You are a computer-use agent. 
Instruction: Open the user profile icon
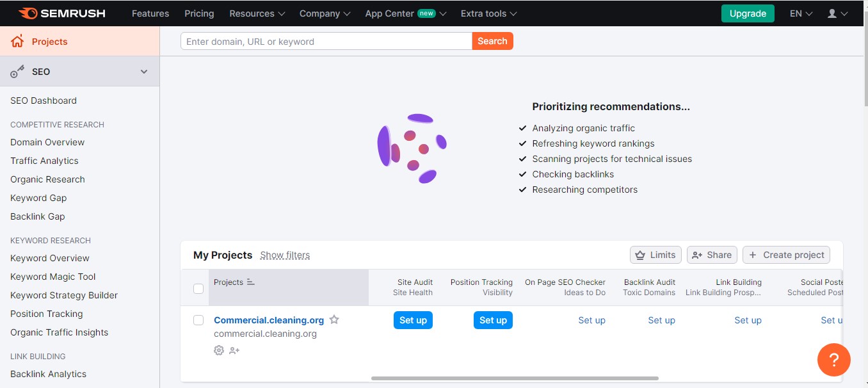coord(832,13)
